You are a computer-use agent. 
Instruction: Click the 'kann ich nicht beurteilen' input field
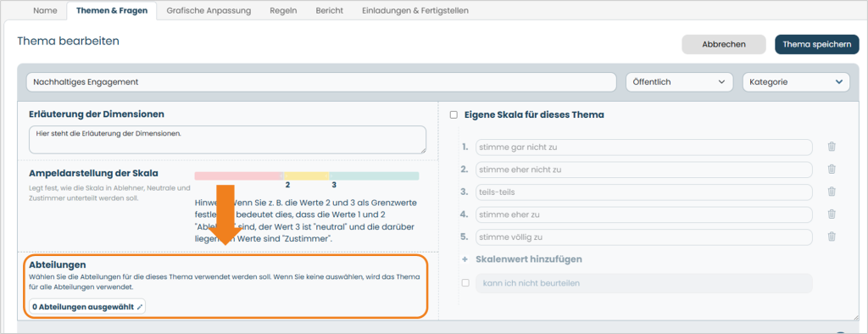pyautogui.click(x=644, y=283)
